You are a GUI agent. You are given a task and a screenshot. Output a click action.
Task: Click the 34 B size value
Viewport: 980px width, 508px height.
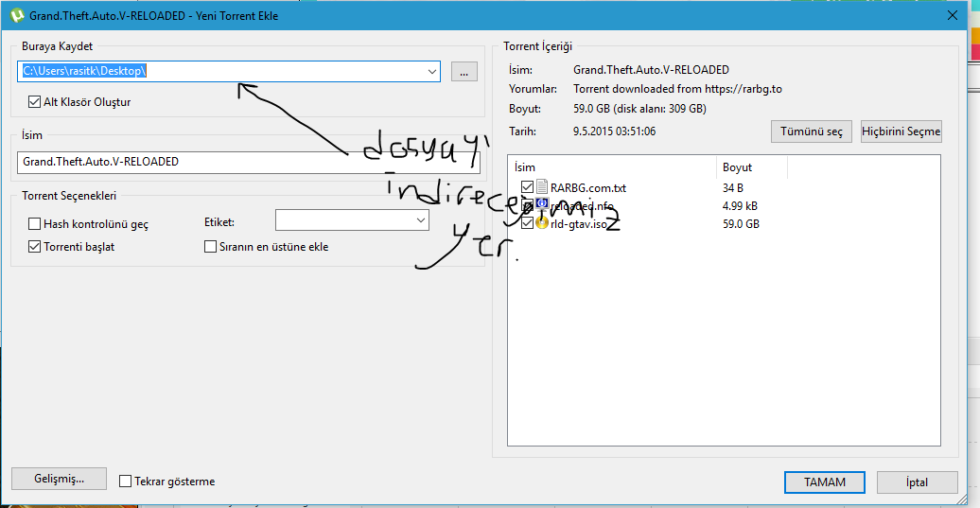click(x=733, y=187)
